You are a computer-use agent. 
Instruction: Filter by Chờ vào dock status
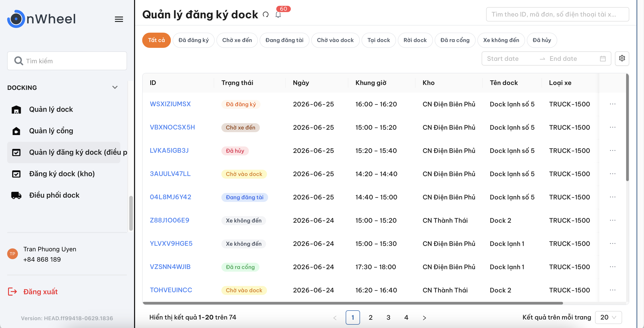click(335, 40)
